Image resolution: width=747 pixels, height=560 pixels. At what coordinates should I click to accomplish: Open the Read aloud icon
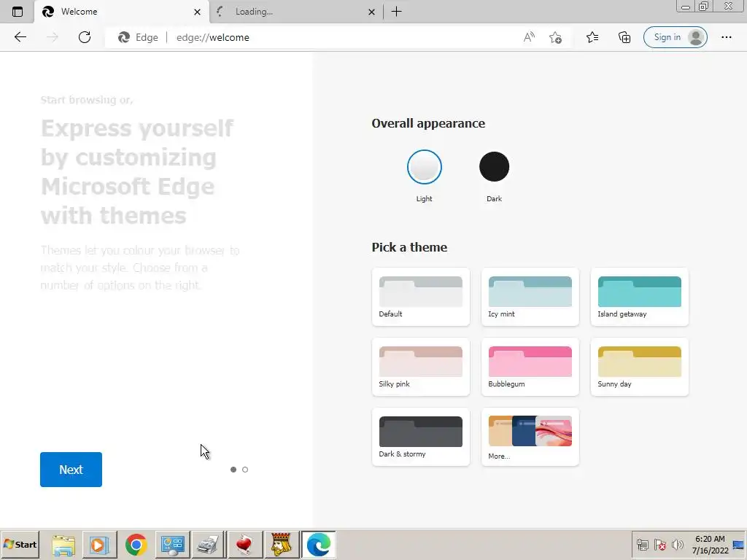pyautogui.click(x=529, y=37)
